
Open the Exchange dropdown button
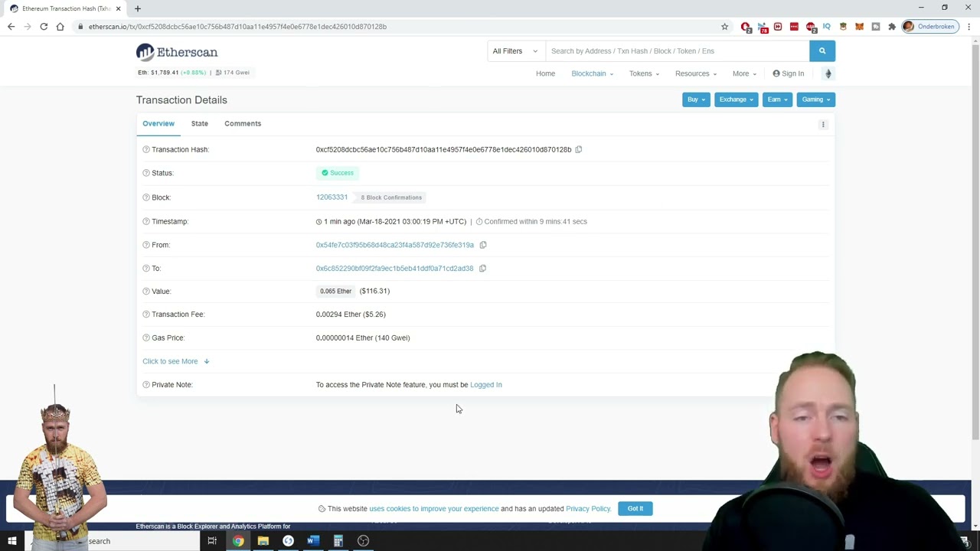click(x=736, y=99)
